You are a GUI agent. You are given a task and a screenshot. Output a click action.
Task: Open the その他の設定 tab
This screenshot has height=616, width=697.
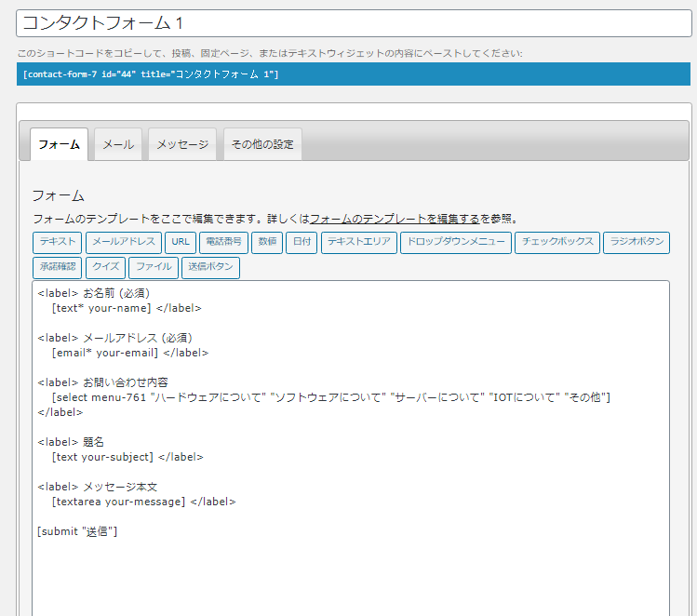click(x=262, y=145)
